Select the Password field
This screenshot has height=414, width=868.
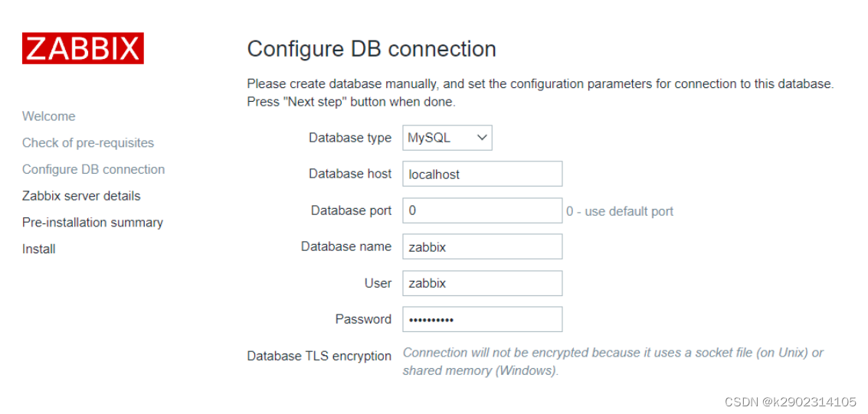coord(482,319)
